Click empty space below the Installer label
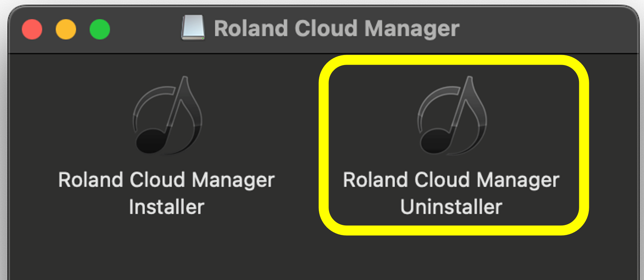Viewport: 644px width, 280px height. pos(166,251)
